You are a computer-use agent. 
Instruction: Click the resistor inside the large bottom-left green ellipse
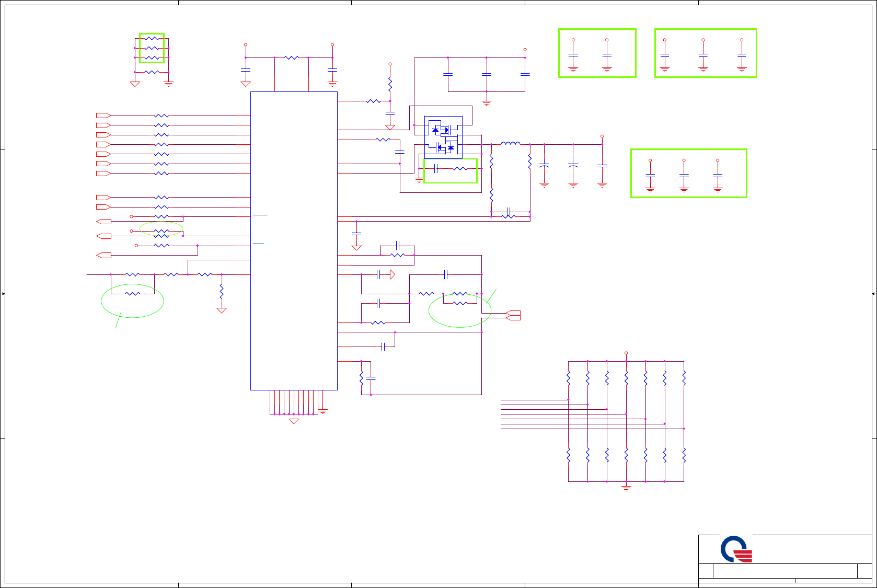coord(133,294)
